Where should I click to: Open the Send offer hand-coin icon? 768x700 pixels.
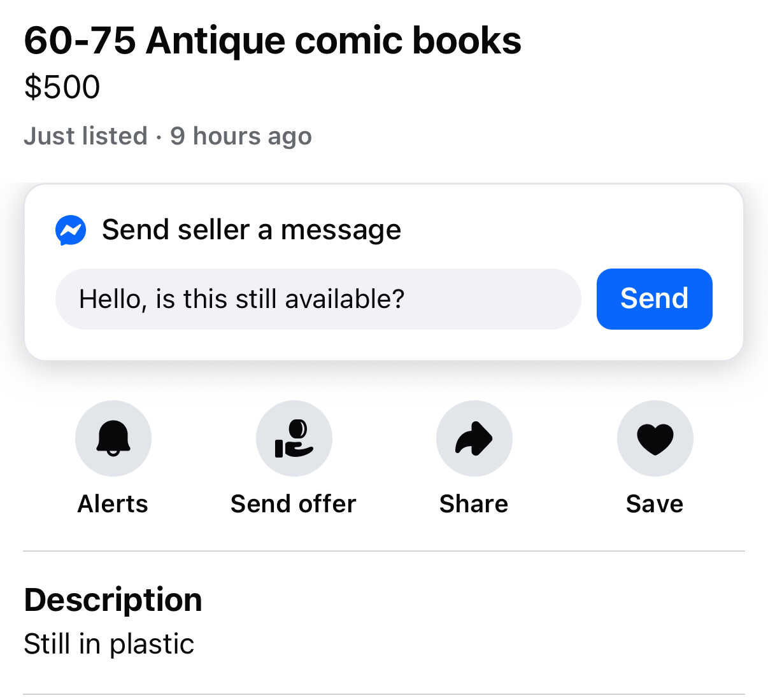coord(294,438)
